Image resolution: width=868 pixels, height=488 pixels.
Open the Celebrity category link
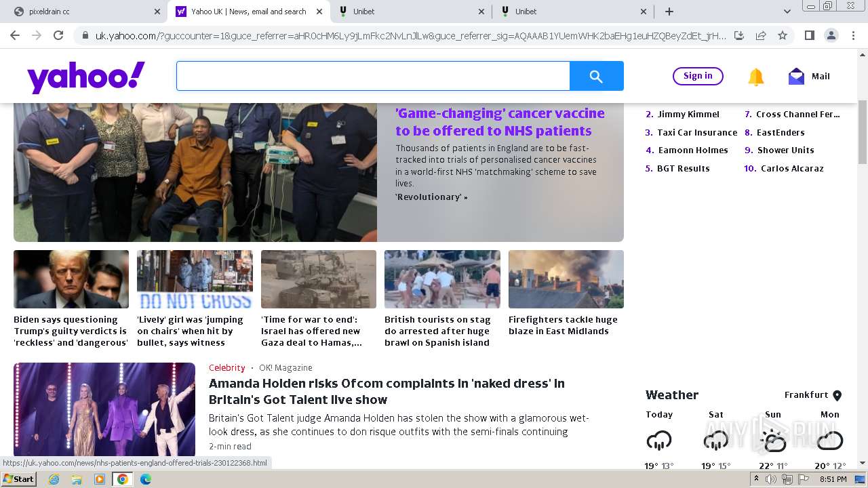click(226, 367)
